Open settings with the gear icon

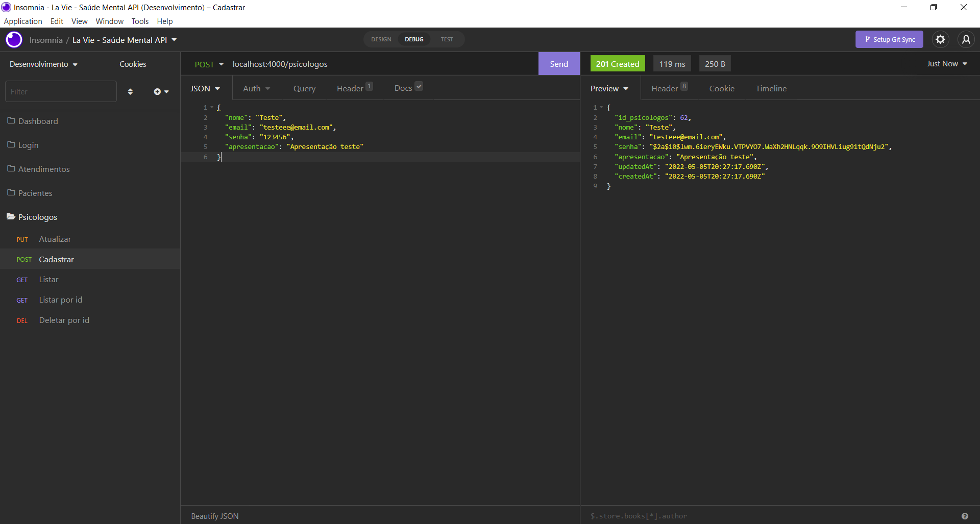tap(940, 39)
